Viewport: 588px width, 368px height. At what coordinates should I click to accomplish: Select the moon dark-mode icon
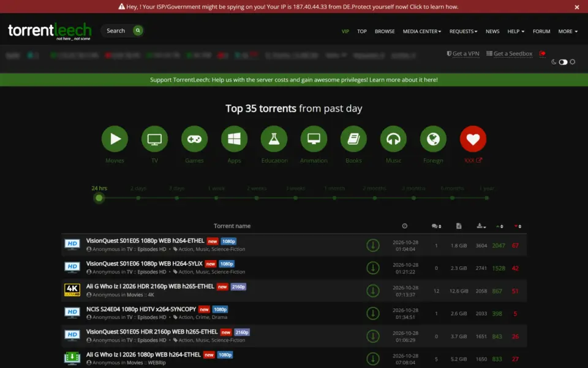tap(554, 62)
